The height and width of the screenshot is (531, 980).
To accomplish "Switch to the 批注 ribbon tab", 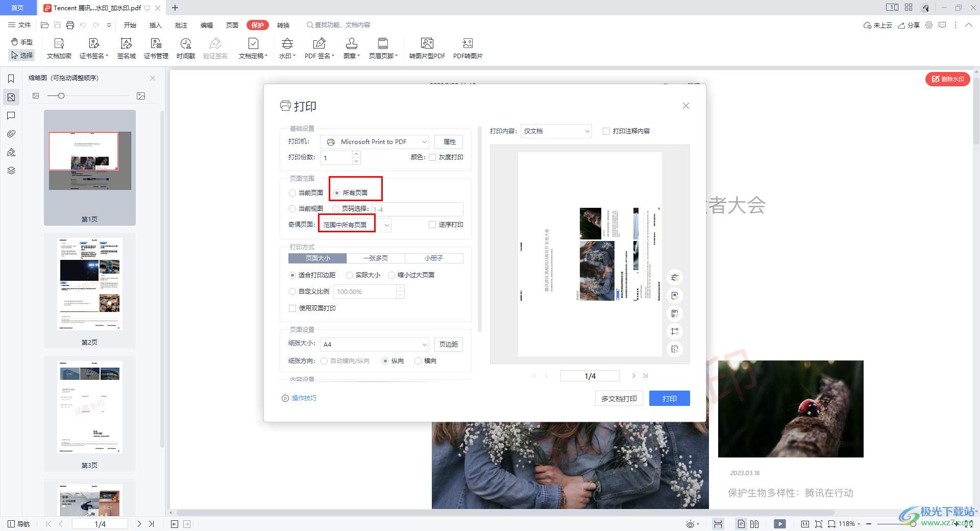I will [181, 25].
